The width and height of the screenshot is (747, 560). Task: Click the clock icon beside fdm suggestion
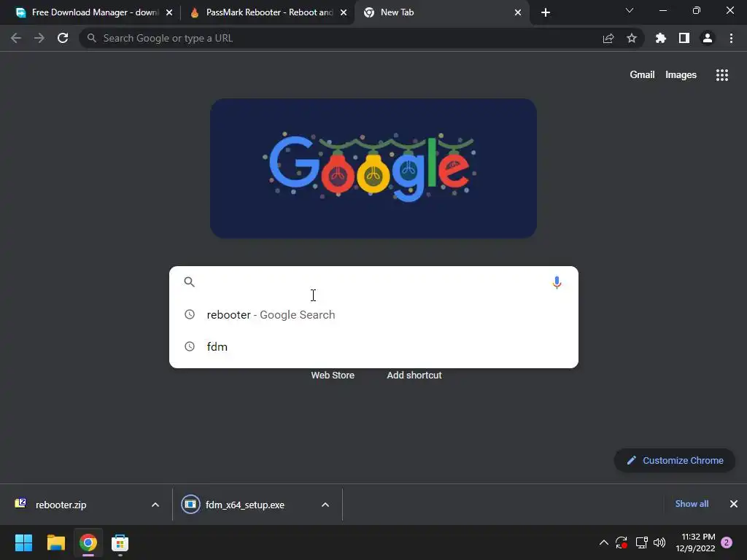click(190, 346)
